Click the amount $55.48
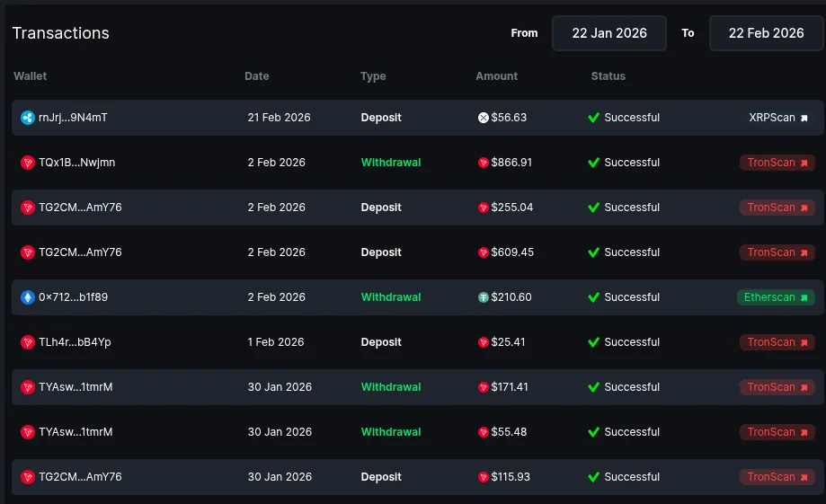This screenshot has width=826, height=504. [x=509, y=432]
